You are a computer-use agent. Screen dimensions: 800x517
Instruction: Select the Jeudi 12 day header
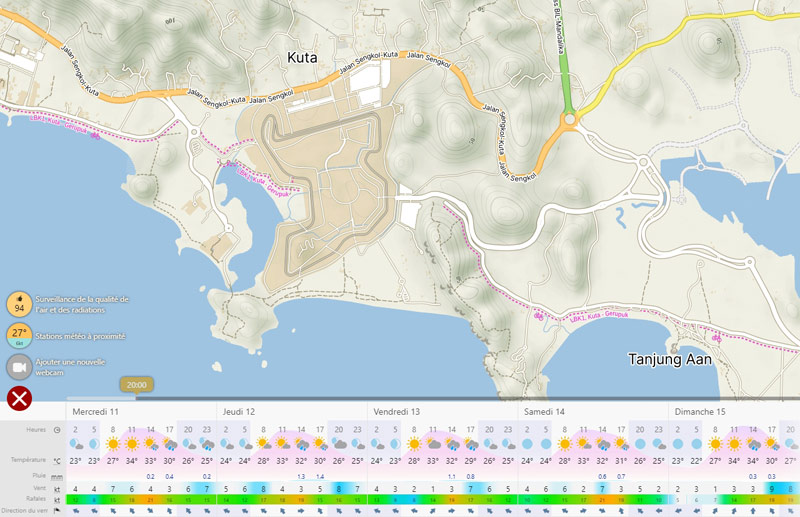pyautogui.click(x=239, y=412)
